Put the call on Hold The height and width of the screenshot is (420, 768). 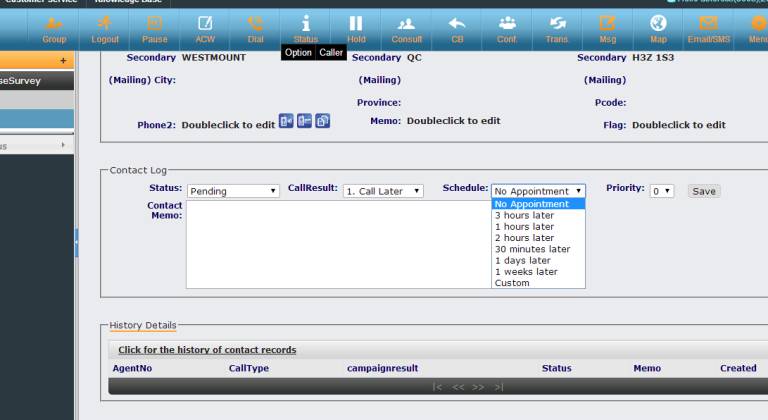[x=356, y=28]
